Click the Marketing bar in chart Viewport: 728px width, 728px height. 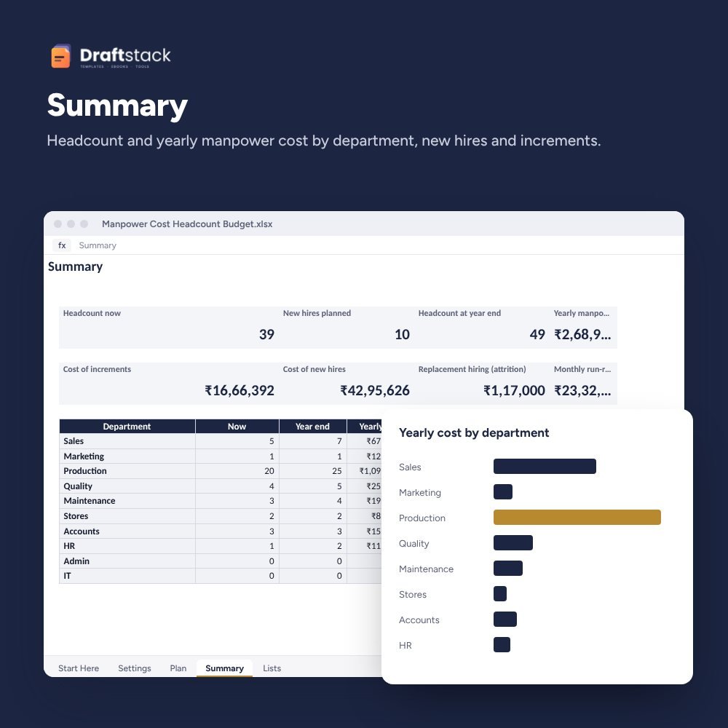503,491
